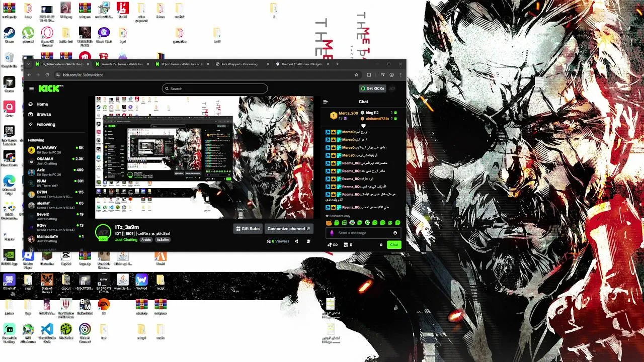Click the chat points infinity icon
This screenshot has height=362, width=644.
[x=332, y=245]
